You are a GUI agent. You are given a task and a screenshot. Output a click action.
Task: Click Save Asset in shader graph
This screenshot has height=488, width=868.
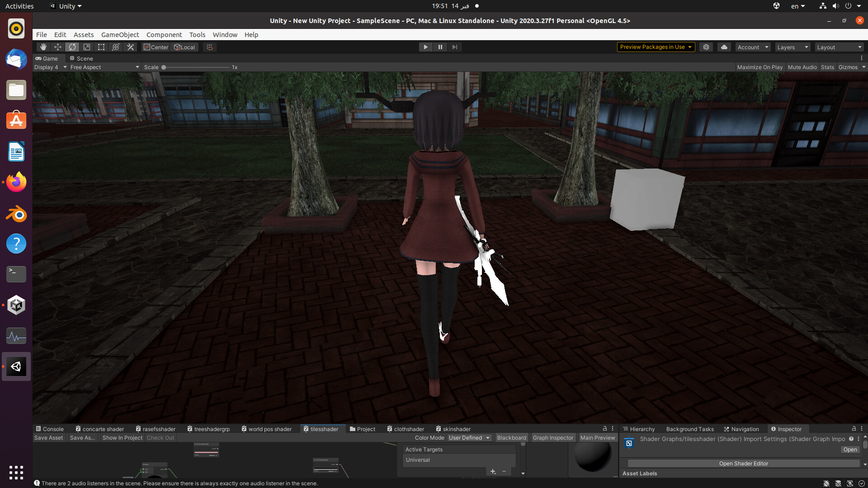(48, 437)
